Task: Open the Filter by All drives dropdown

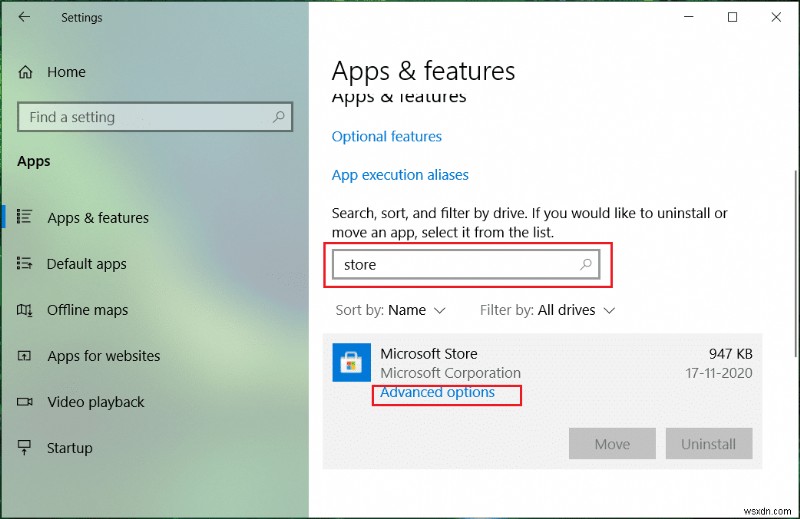Action: tap(547, 310)
